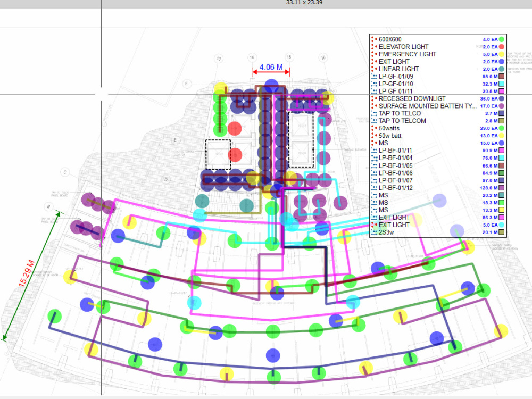
Task: Click the length icon beside LP-BF-01/04
Action: (x=374, y=158)
